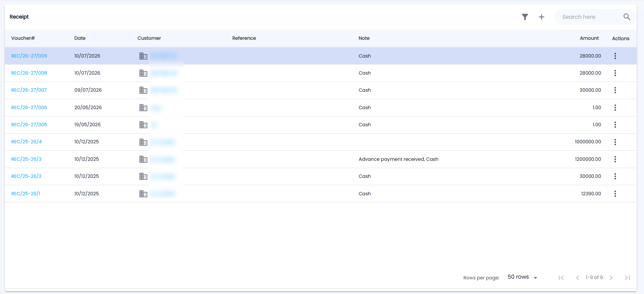Viewport: 644px width, 294px height.
Task: Sort by Date column header
Action: tap(80, 38)
